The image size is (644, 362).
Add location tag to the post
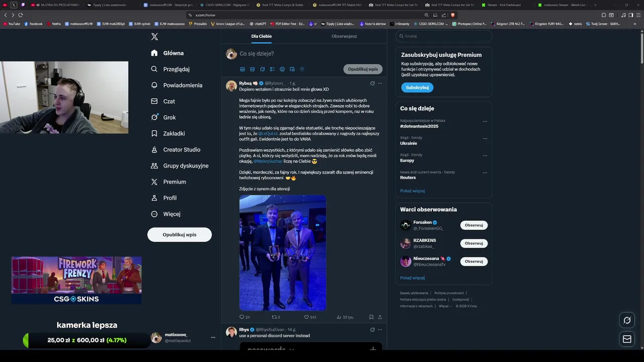tap(302, 69)
